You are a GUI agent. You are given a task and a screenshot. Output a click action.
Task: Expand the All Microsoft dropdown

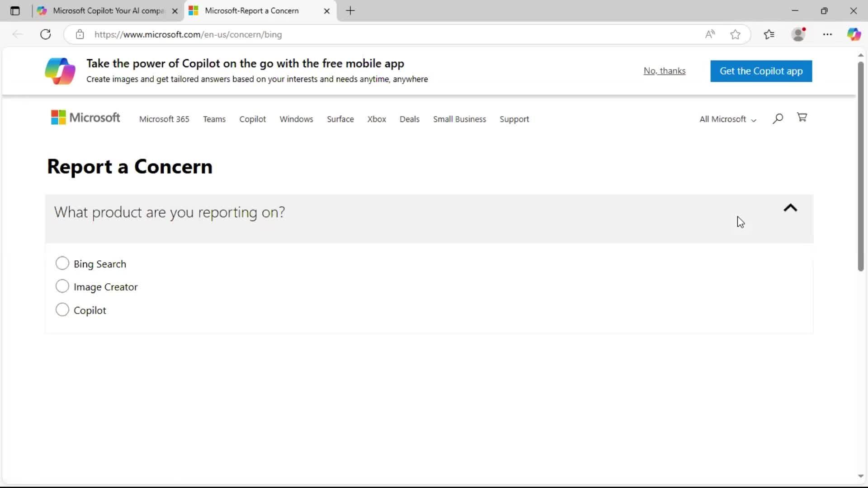(728, 119)
